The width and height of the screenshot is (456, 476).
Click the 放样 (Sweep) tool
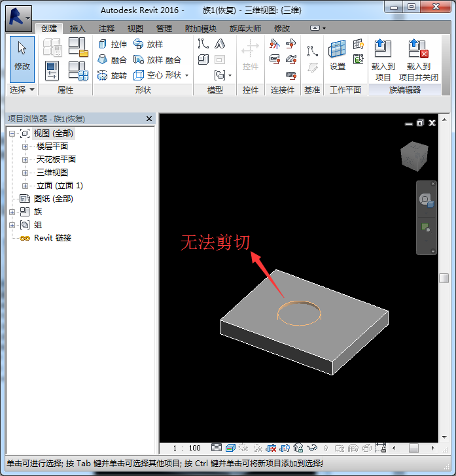pos(149,44)
